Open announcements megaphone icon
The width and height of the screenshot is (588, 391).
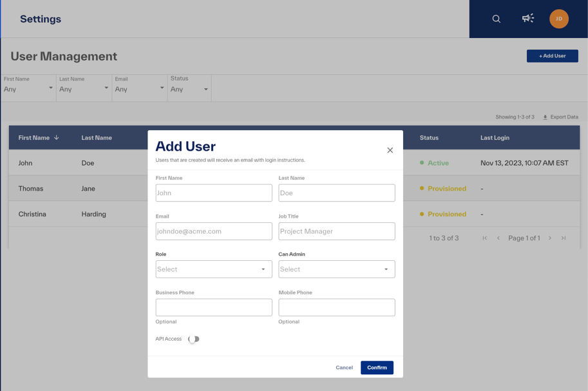(x=528, y=19)
